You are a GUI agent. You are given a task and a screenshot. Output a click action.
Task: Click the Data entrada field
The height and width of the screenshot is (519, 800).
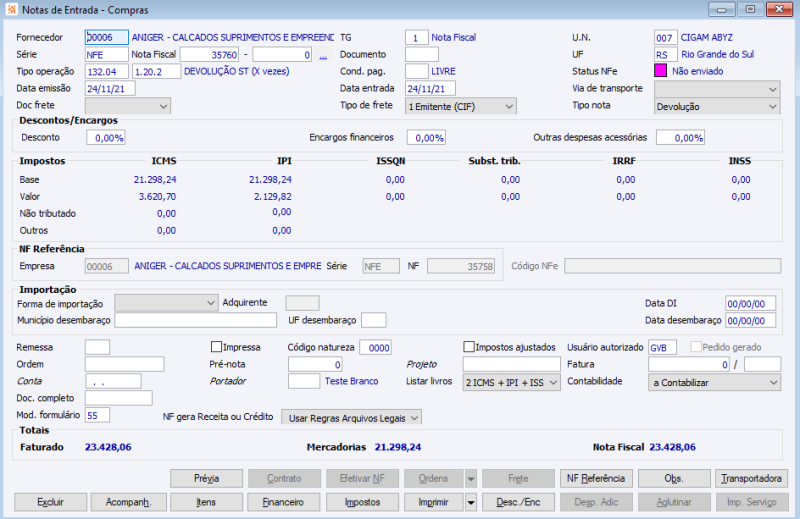click(x=430, y=88)
